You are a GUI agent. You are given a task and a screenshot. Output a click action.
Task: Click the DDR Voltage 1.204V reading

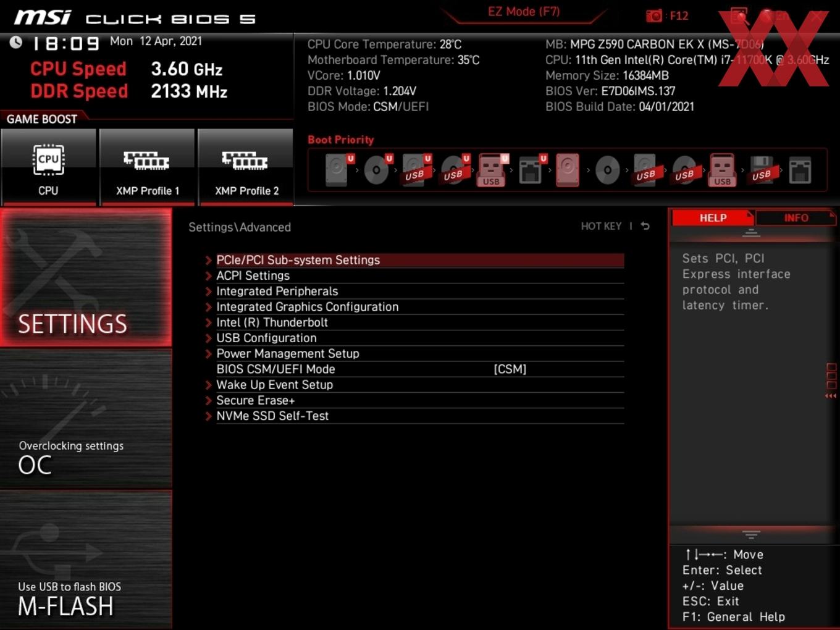pyautogui.click(x=362, y=91)
